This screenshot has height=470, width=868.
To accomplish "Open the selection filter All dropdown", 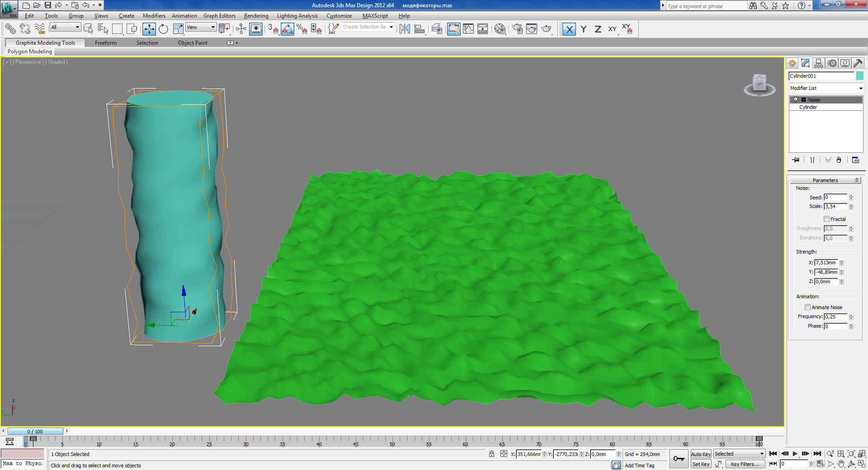I will (x=65, y=27).
